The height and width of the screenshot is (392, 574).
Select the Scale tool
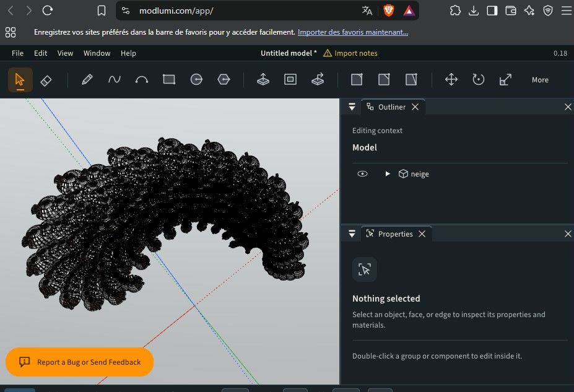(505, 79)
